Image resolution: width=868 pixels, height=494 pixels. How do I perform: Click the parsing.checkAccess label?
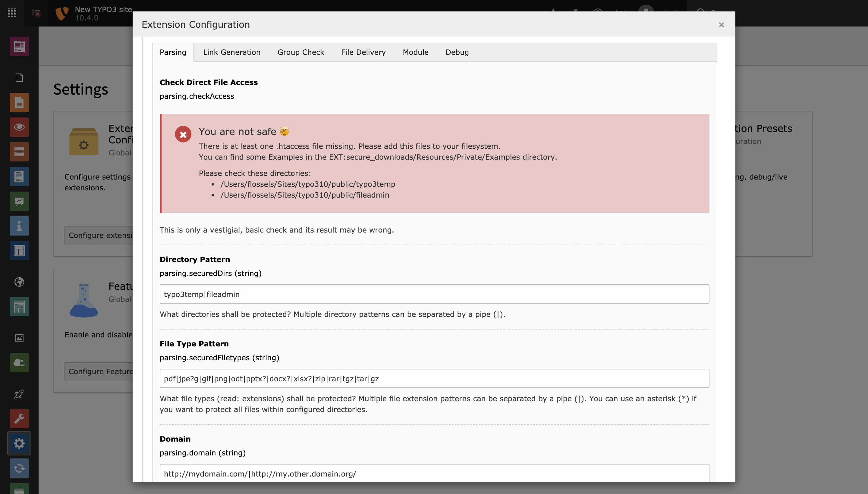(x=197, y=96)
